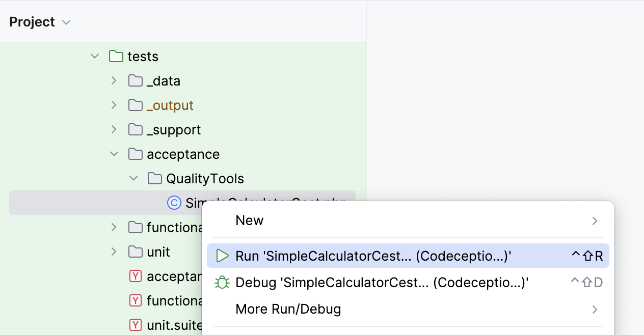Click the _support folder icon

point(135,129)
